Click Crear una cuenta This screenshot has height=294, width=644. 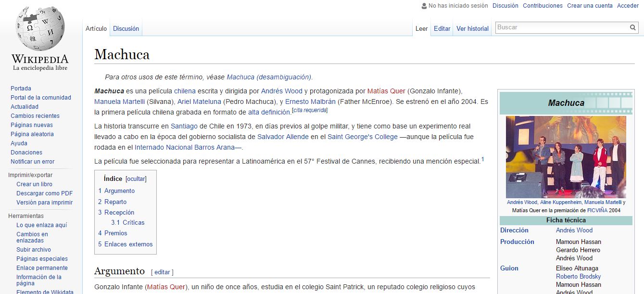pos(590,6)
